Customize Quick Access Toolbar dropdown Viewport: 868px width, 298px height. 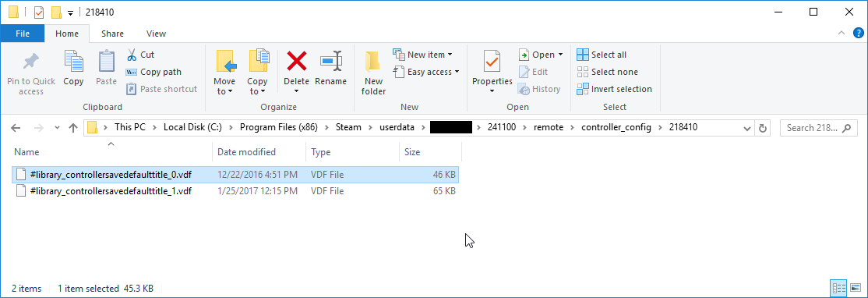click(x=70, y=12)
